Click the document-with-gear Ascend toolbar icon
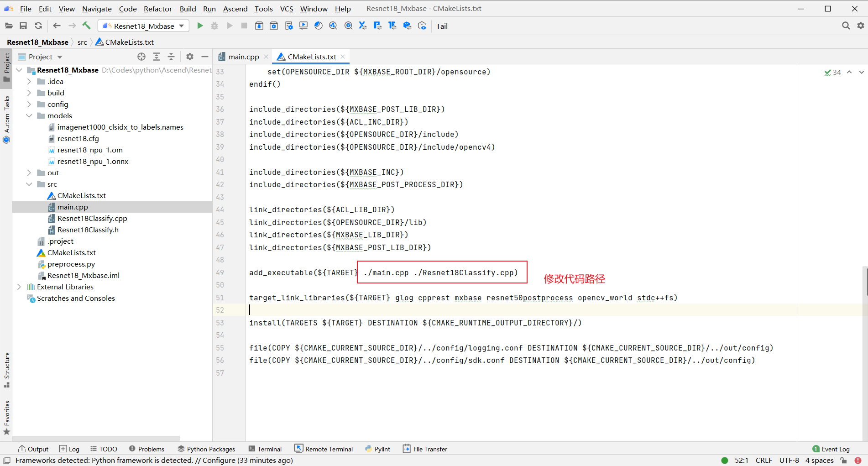 tap(288, 26)
